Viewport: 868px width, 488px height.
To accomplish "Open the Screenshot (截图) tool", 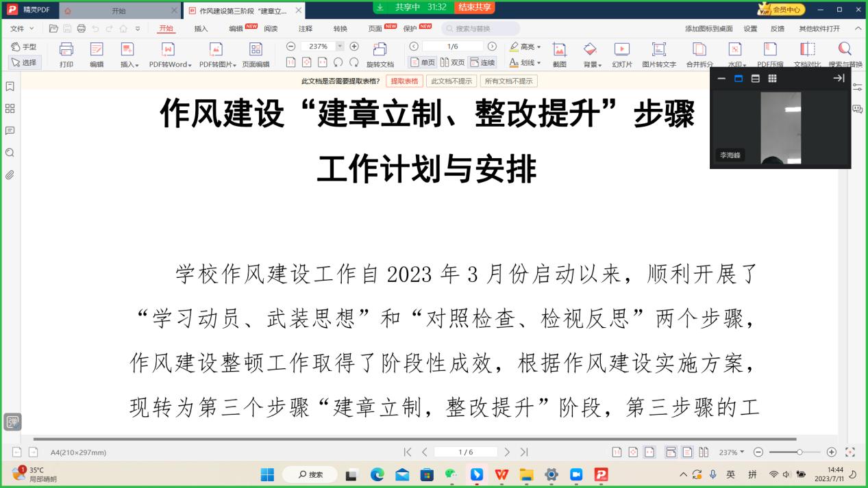I will point(559,55).
